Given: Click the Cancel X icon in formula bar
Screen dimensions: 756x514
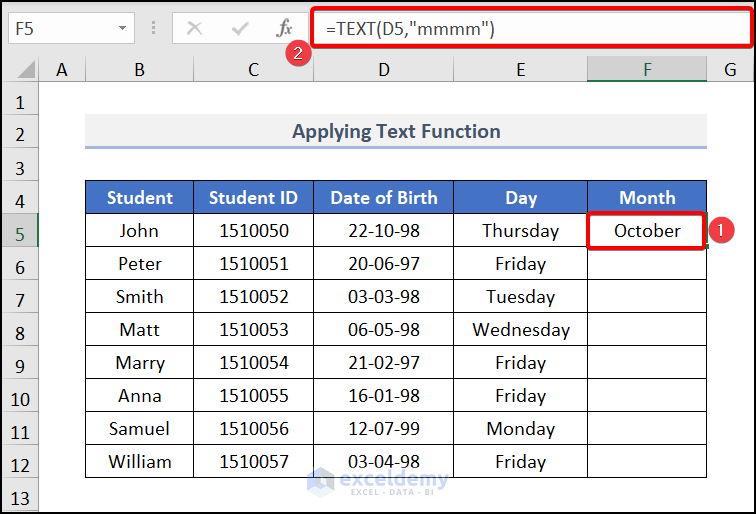Looking at the screenshot, I should (x=195, y=29).
